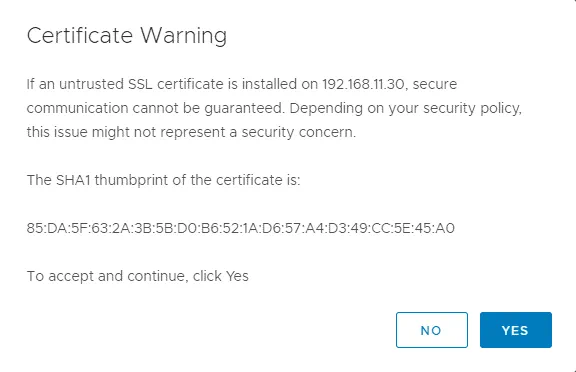Click the YES button to accept certificate
This screenshot has width=576, height=372.
515,330
